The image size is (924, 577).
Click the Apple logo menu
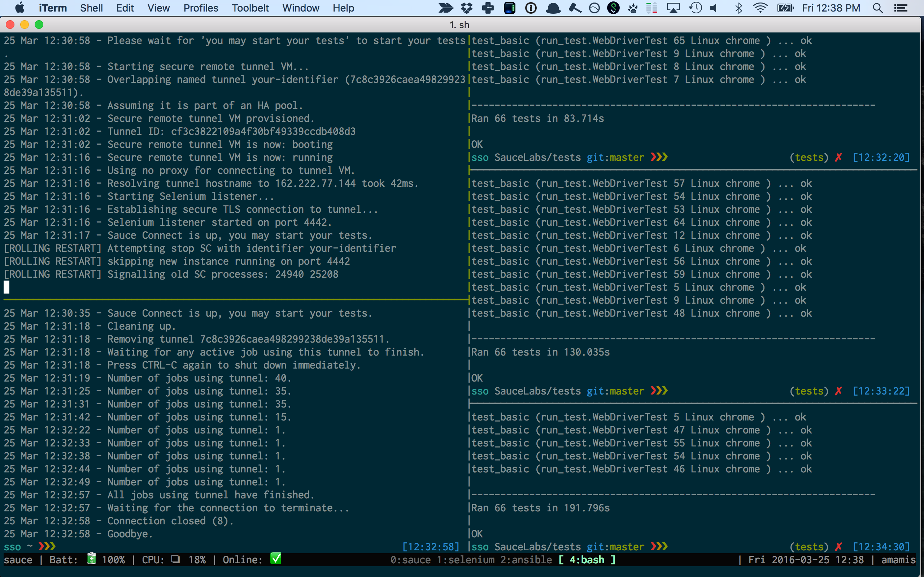(19, 8)
